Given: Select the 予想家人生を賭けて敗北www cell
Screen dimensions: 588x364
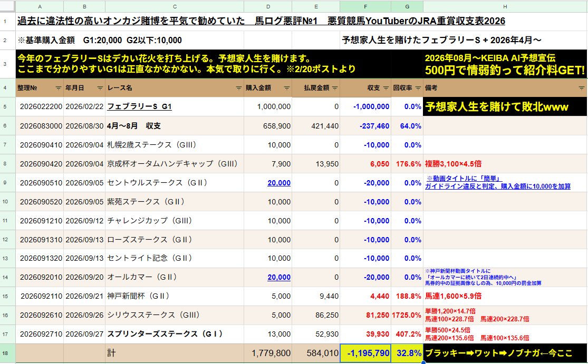Looking at the screenshot, I should [x=505, y=107].
